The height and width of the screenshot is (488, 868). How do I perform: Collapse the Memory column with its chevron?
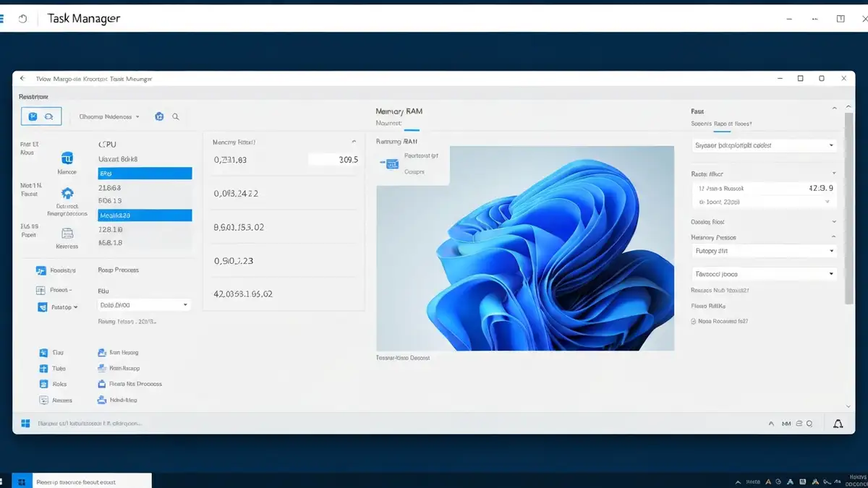(354, 142)
